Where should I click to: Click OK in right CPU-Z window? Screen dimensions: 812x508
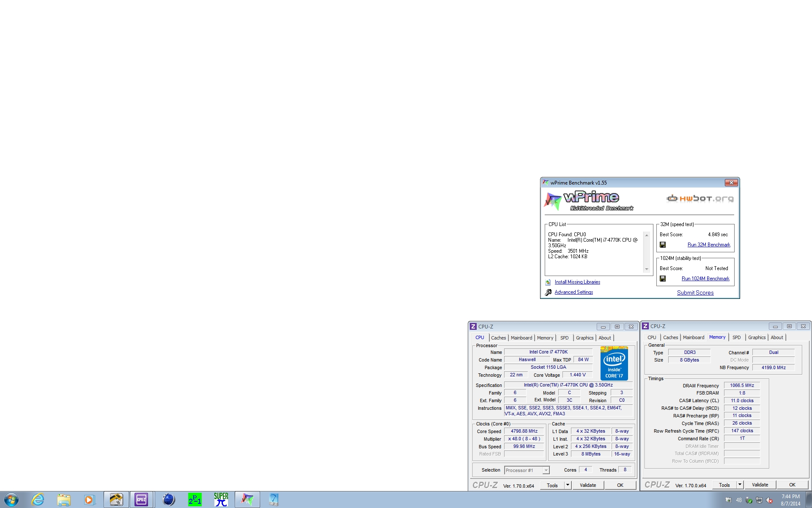point(792,485)
